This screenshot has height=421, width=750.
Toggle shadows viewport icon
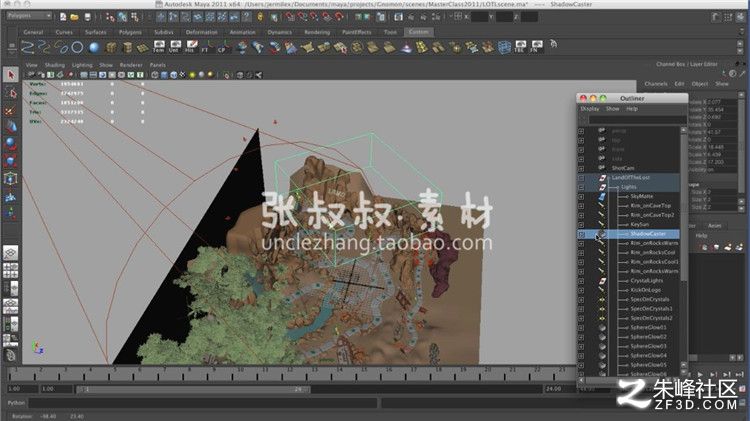(201, 75)
